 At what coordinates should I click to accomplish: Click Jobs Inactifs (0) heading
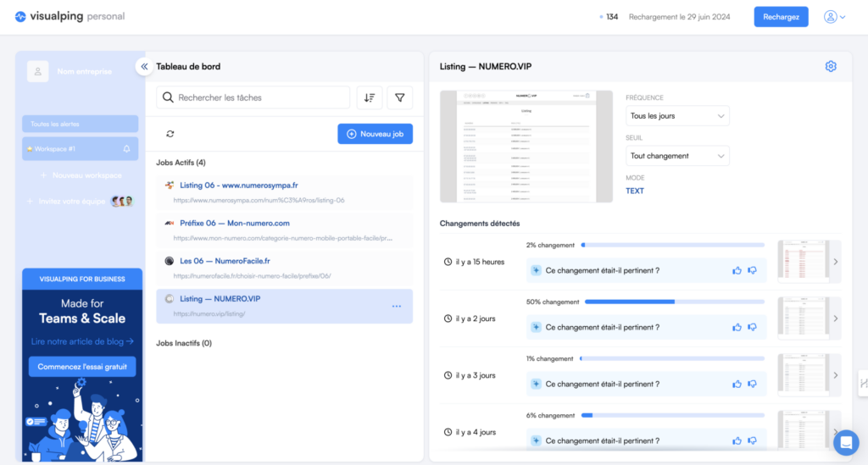[184, 343]
